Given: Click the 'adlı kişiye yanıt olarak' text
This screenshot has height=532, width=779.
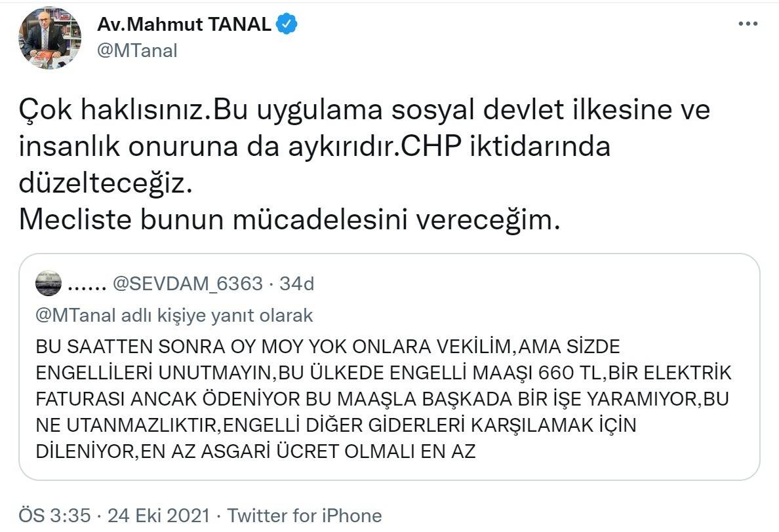Looking at the screenshot, I should (218, 316).
